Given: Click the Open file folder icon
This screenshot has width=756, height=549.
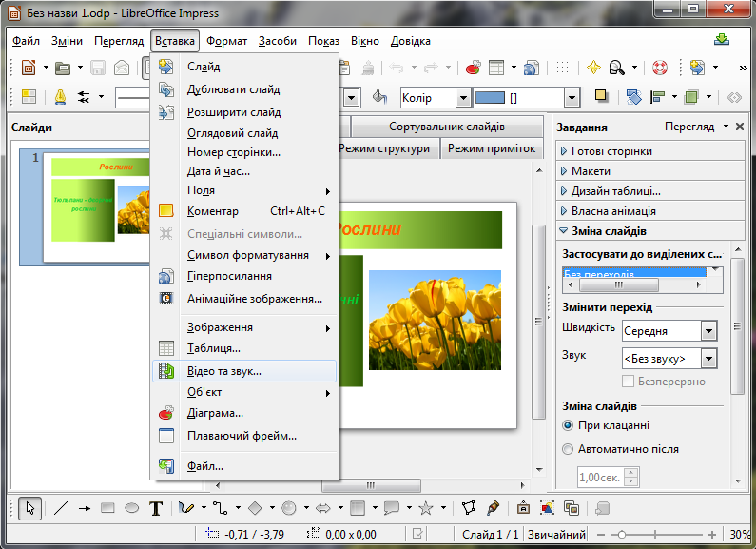Looking at the screenshot, I should click(x=63, y=68).
